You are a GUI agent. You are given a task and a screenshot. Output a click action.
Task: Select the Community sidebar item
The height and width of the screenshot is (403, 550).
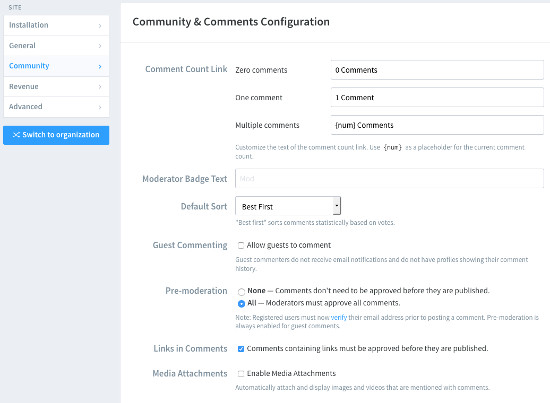pyautogui.click(x=56, y=66)
